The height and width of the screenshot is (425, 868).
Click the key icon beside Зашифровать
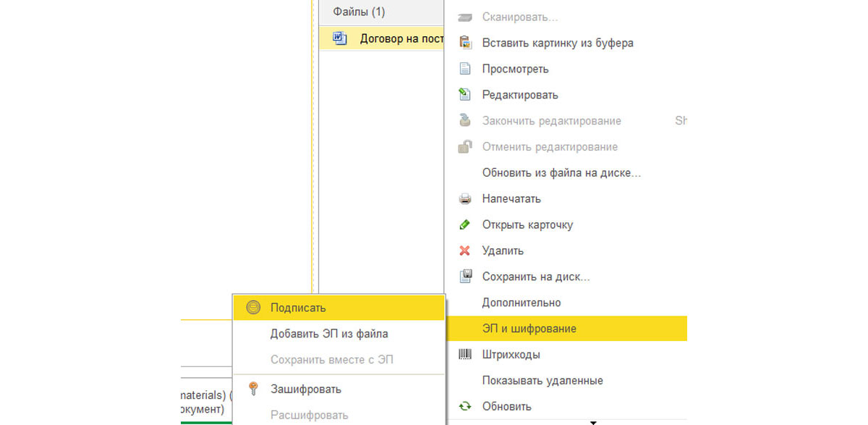pyautogui.click(x=252, y=389)
